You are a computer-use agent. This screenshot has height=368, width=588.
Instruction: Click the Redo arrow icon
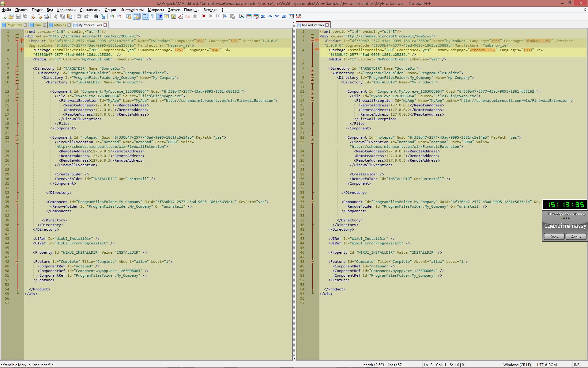(x=86, y=17)
